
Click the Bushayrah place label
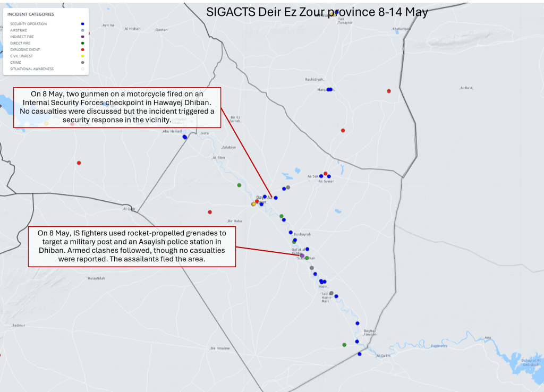coord(302,234)
